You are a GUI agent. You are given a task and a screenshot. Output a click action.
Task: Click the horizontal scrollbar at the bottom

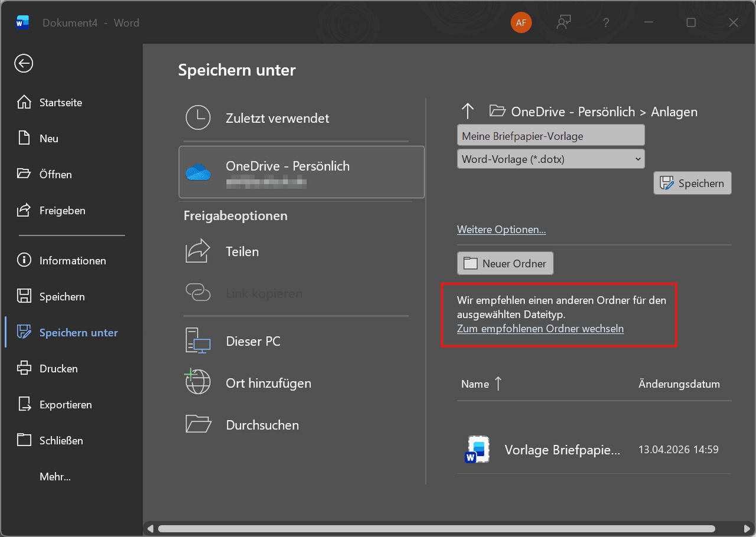pyautogui.click(x=436, y=529)
